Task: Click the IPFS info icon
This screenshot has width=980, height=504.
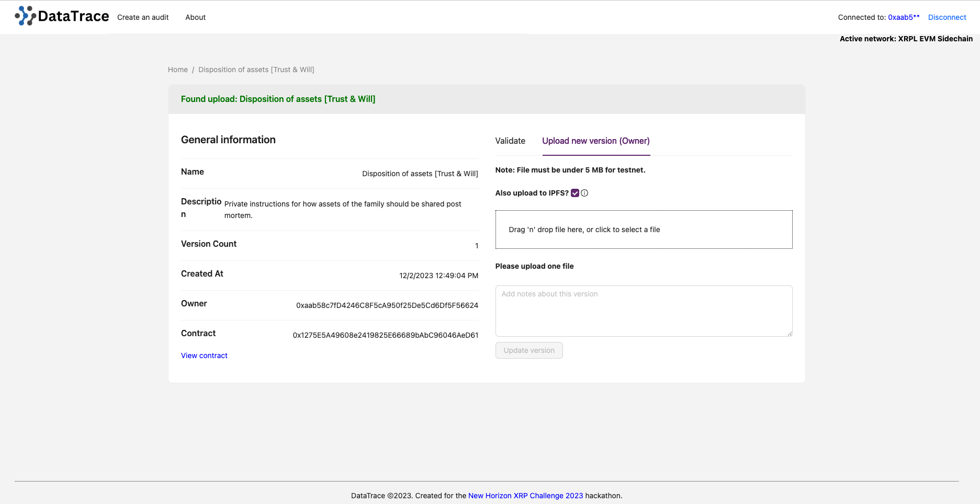Action: 584,193
